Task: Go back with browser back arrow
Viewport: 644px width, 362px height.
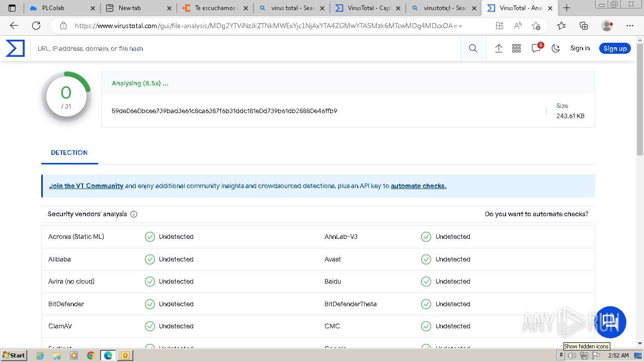Action: click(x=14, y=26)
